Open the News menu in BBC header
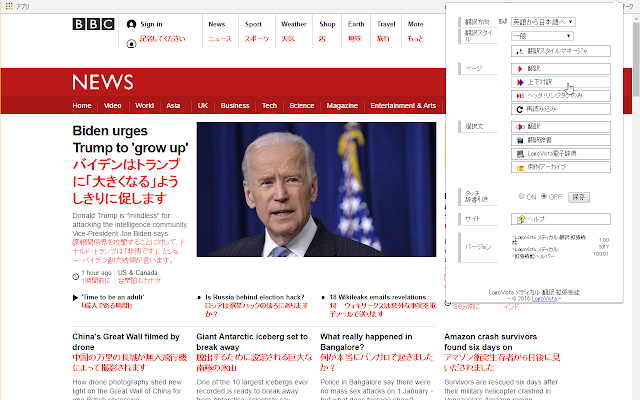The height and width of the screenshot is (400, 640). (x=217, y=24)
